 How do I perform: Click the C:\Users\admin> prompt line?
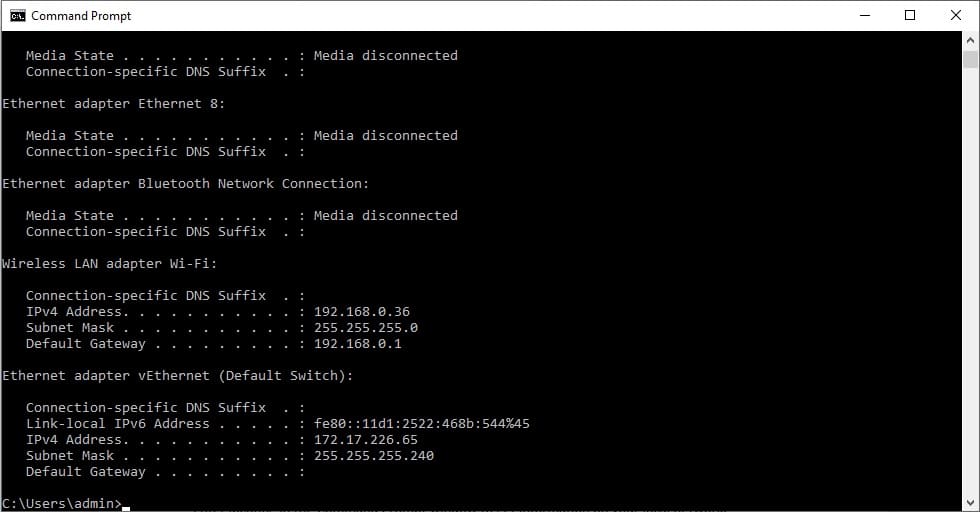pyautogui.click(x=62, y=503)
